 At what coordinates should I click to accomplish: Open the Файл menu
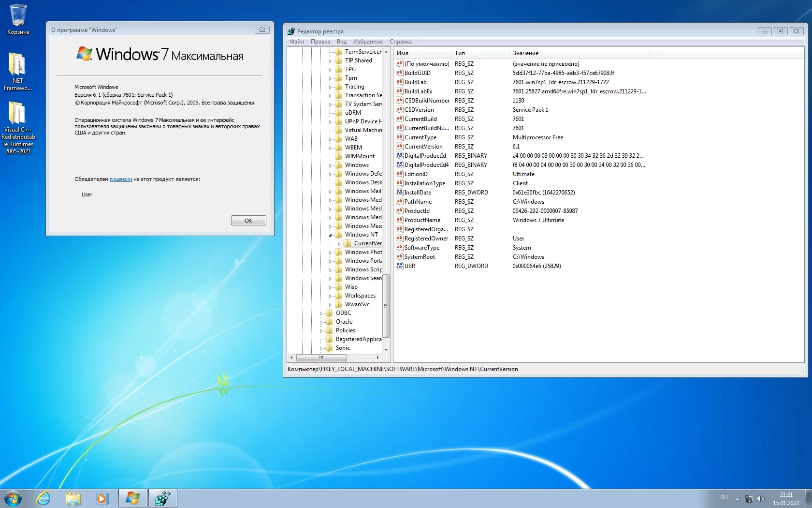297,42
